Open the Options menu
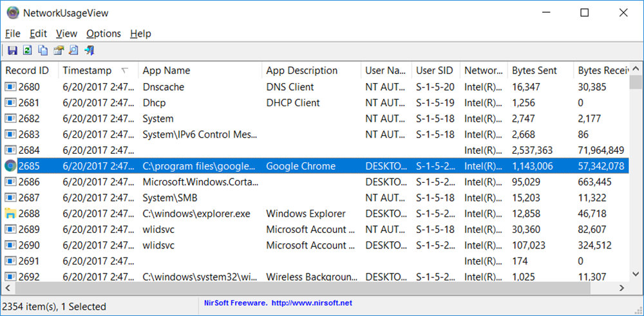 tap(104, 33)
